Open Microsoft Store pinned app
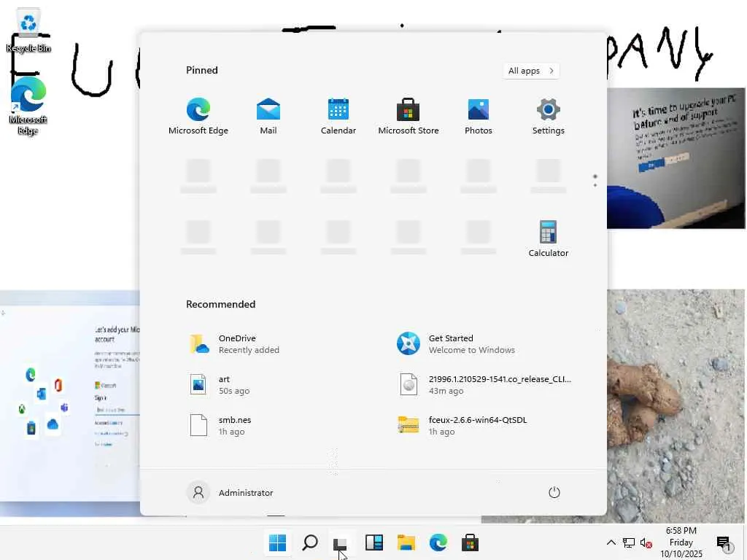 tap(409, 117)
